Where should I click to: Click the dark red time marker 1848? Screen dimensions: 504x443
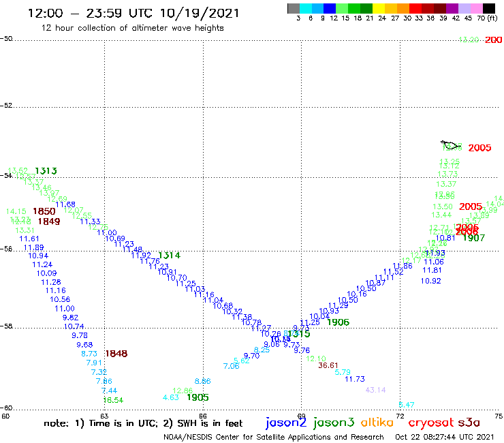click(116, 354)
